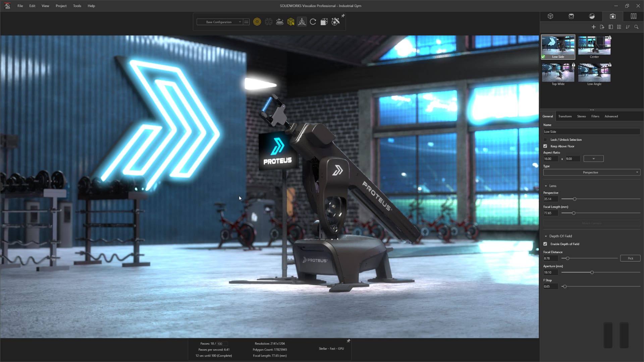This screenshot has width=644, height=362.
Task: Toggle the Lock / Unlock Selection checkbox
Action: click(x=545, y=140)
